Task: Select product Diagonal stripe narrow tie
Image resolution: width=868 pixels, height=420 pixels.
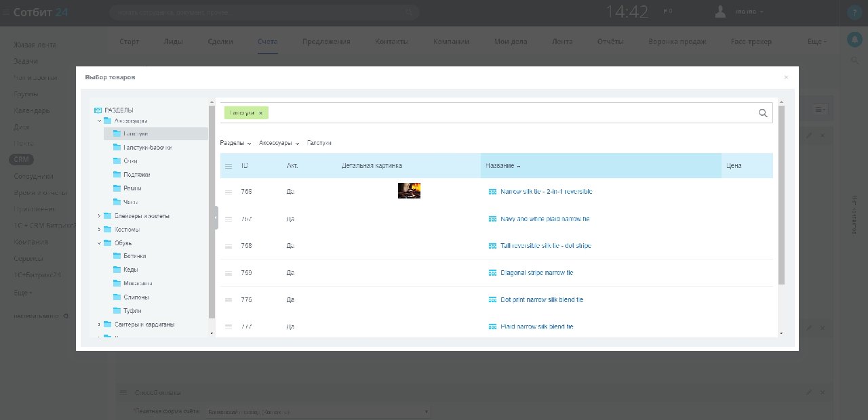Action: pos(537,273)
